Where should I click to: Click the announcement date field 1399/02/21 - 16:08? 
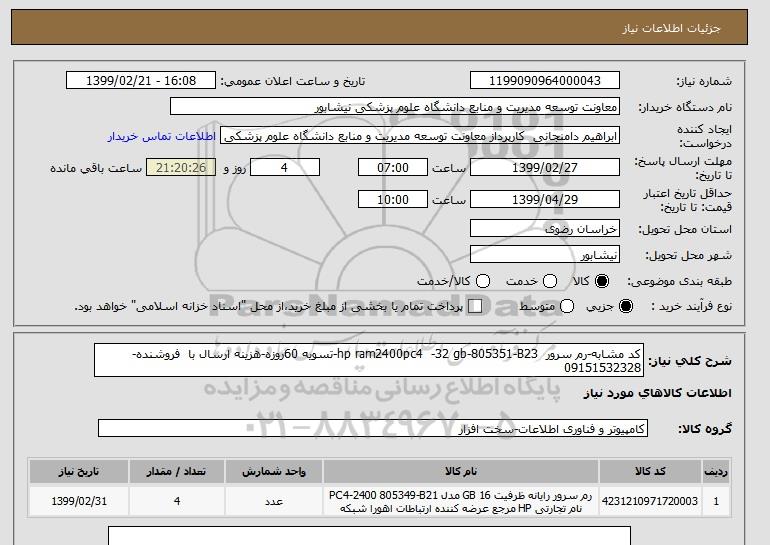[141, 81]
